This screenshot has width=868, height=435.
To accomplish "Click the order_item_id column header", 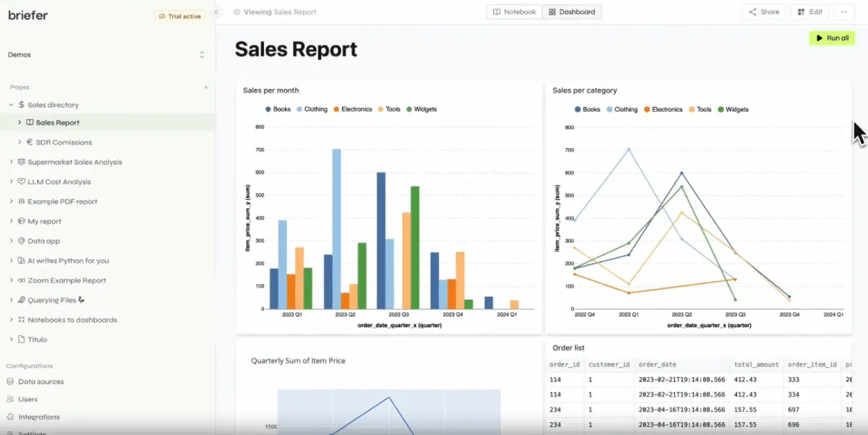I will point(812,365).
